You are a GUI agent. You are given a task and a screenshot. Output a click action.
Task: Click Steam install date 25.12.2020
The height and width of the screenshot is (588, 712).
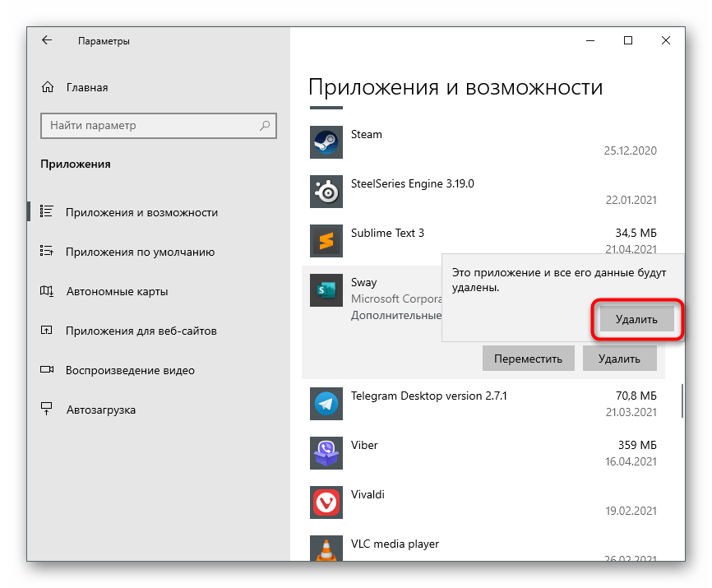(x=631, y=150)
